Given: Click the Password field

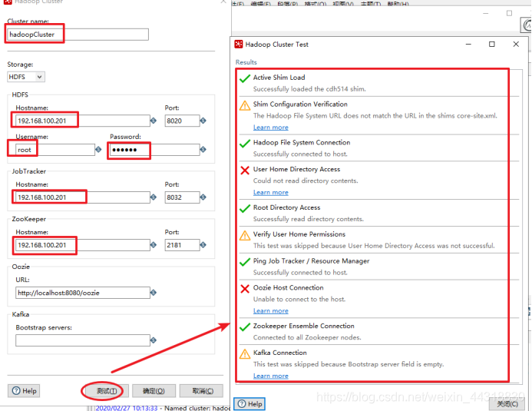Looking at the screenshot, I should [155, 150].
